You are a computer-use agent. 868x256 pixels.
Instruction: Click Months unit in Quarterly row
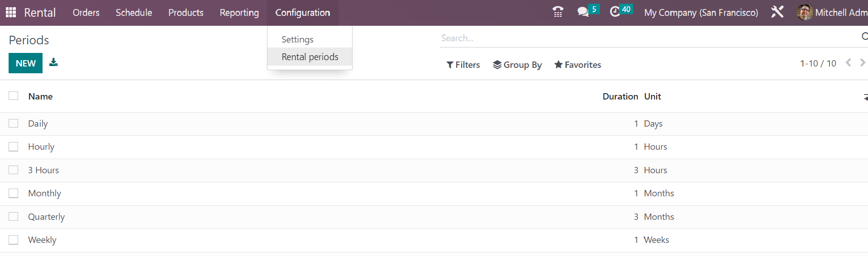(x=659, y=217)
